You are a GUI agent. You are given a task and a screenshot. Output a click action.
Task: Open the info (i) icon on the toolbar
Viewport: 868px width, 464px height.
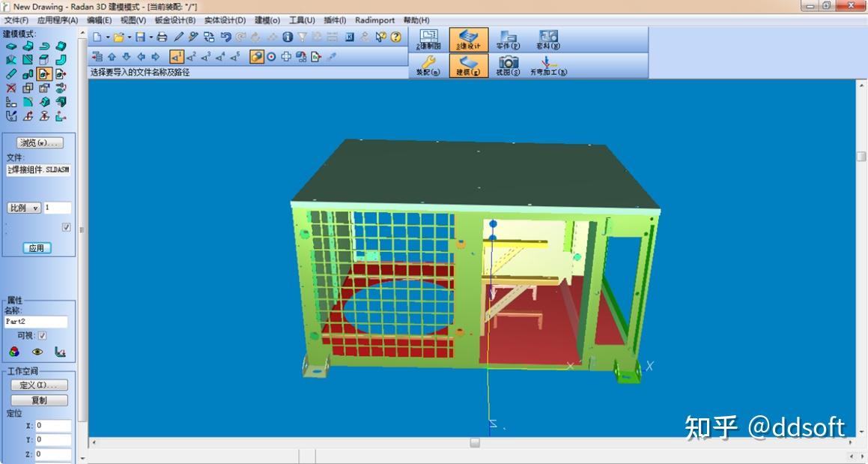pos(288,37)
